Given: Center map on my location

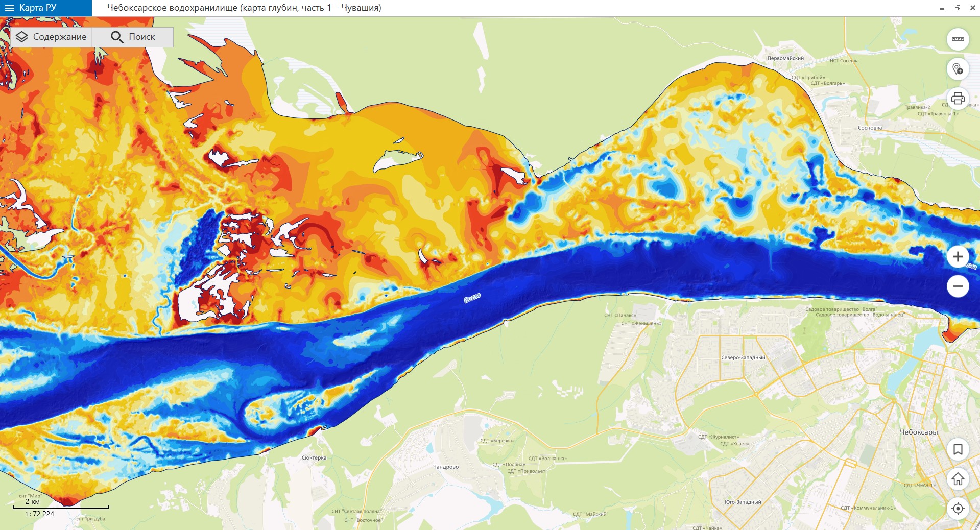Looking at the screenshot, I should [x=958, y=509].
